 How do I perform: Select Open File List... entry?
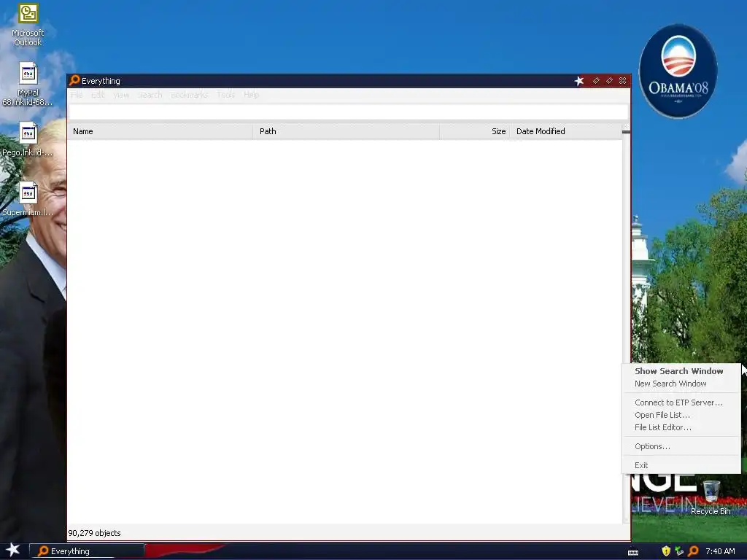(x=662, y=415)
